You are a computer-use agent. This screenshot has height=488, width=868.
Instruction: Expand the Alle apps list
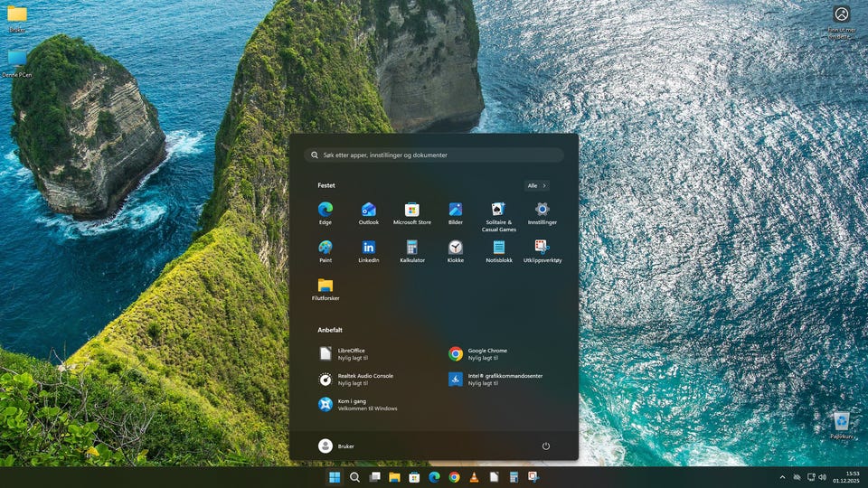pyautogui.click(x=536, y=186)
